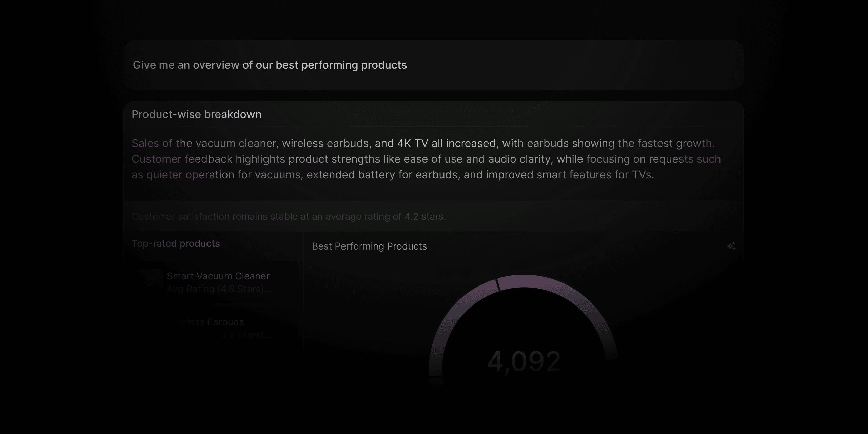
Task: Open the Smart Vacuum Cleaner thumbnail icon
Action: click(x=150, y=282)
